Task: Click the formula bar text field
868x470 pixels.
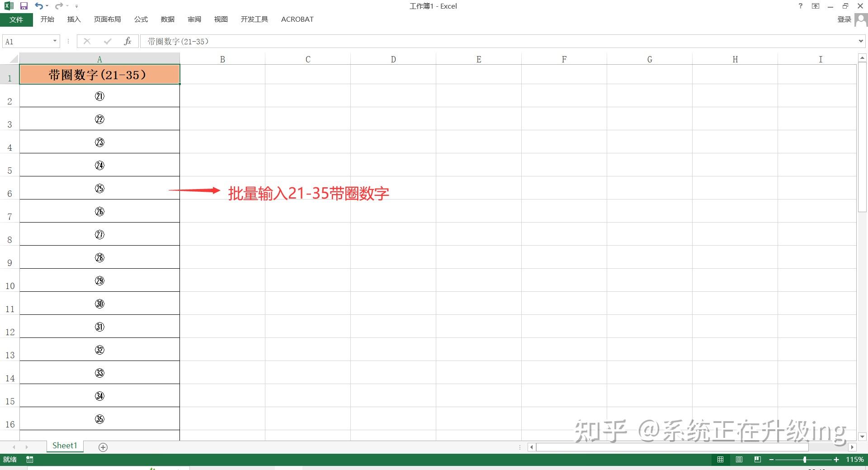Action: [497, 41]
